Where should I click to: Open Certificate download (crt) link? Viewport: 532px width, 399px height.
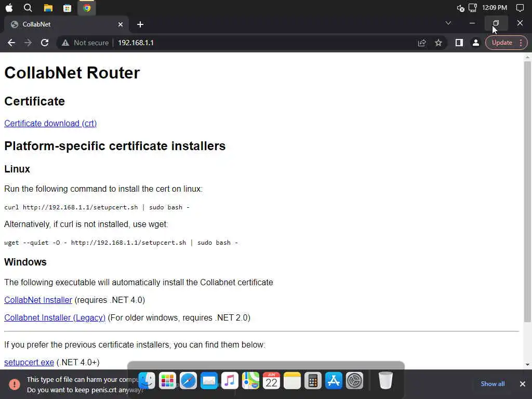(x=50, y=123)
